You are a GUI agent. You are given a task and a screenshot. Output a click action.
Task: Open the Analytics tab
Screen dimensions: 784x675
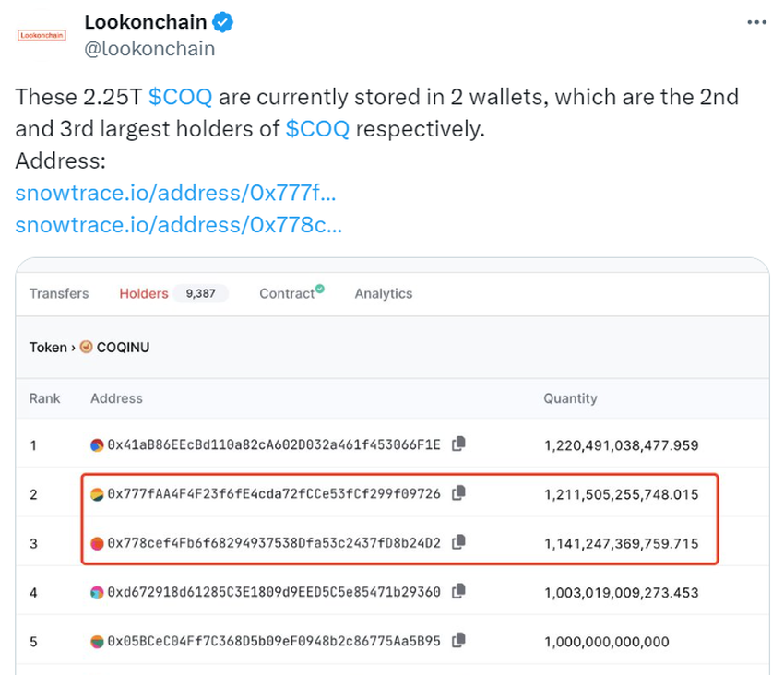384,293
